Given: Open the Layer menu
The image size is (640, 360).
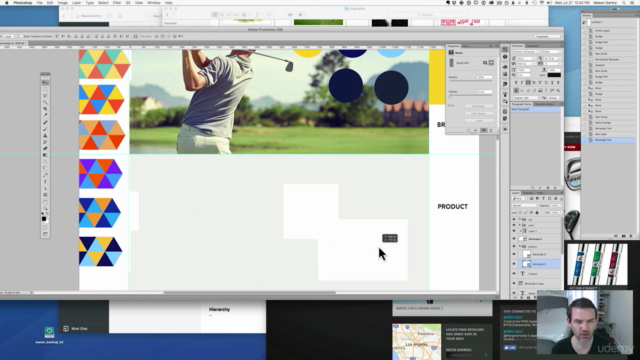Looking at the screenshot, I should point(76,3).
